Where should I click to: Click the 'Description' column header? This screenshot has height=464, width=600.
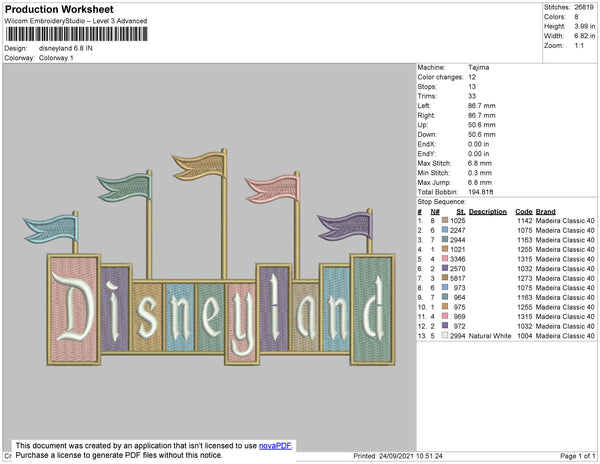pyautogui.click(x=488, y=212)
